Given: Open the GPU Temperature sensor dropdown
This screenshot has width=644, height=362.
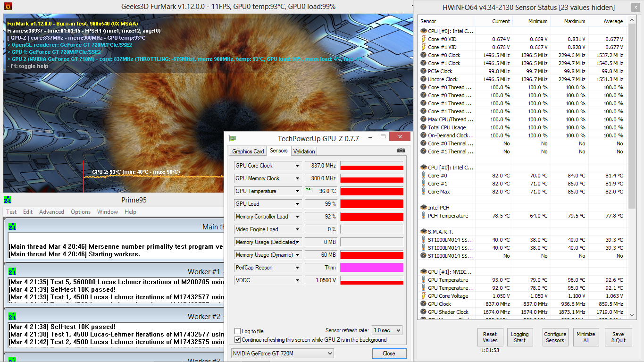Looking at the screenshot, I should tap(298, 191).
